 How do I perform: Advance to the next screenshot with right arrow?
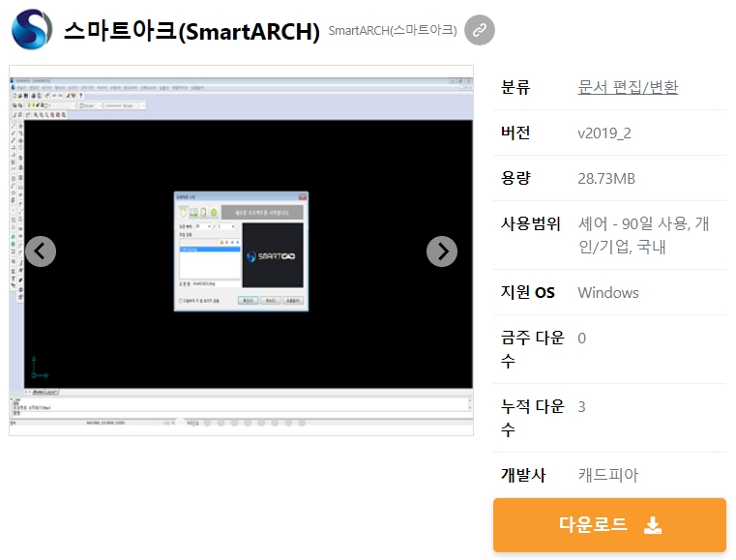coord(442,251)
